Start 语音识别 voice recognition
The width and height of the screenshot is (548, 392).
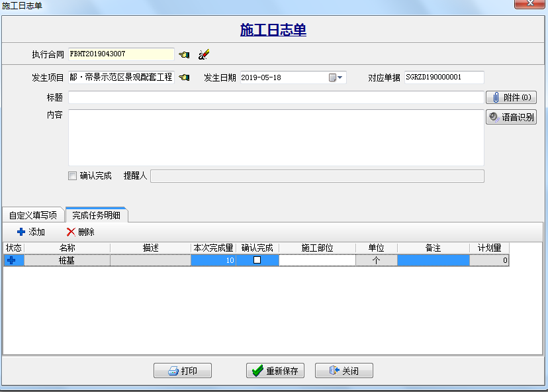tap(511, 117)
